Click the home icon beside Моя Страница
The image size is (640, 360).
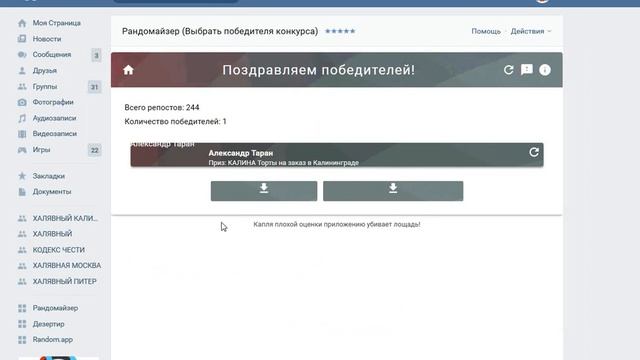[x=22, y=23]
